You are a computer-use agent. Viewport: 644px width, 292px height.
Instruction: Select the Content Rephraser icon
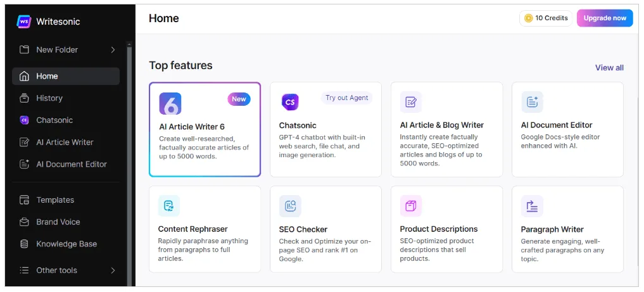(169, 206)
